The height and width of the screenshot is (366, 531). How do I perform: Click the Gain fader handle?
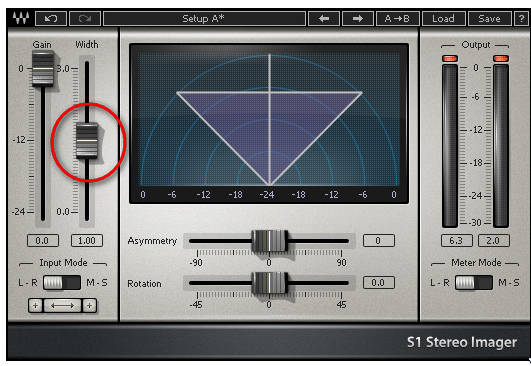point(43,68)
